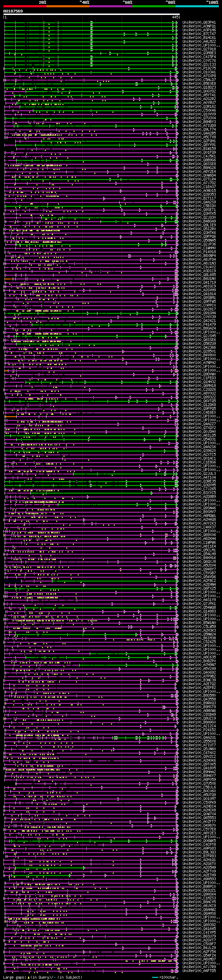The image size is (222, 980).
Task: Click the label UniRef100_A7NPH2
Action: 199,363
